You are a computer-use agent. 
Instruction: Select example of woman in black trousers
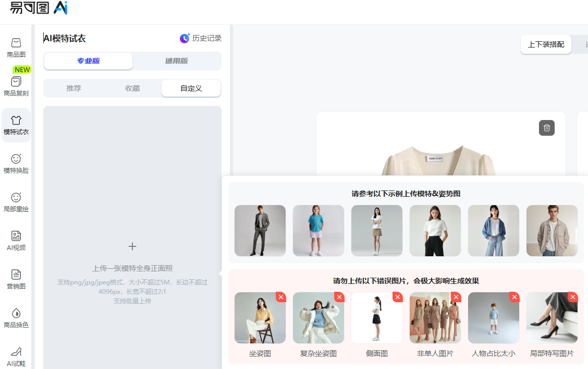click(x=435, y=231)
